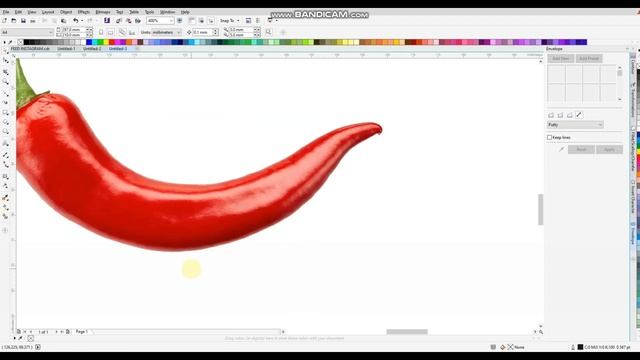This screenshot has width=640, height=360.
Task: Pick the red swatch in the palette
Action: pyautogui.click(x=111, y=42)
